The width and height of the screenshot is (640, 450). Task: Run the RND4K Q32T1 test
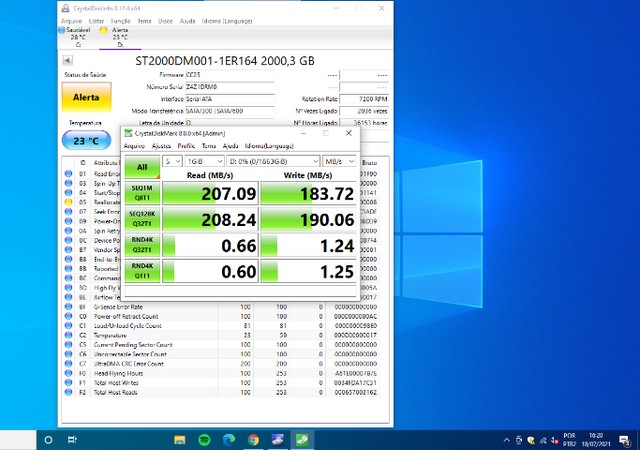coord(142,245)
